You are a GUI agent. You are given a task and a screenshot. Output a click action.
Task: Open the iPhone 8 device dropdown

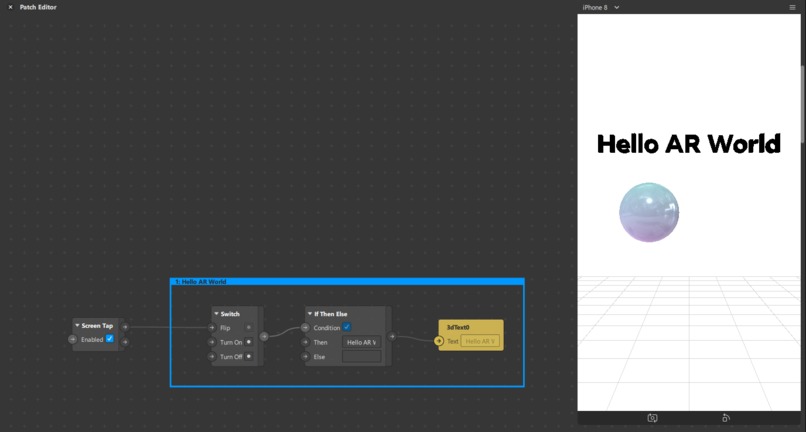pos(600,8)
